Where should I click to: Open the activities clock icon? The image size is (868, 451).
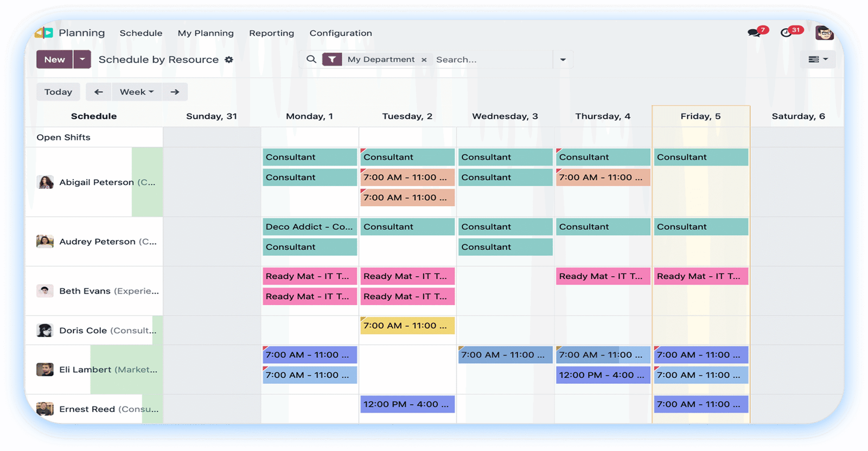coord(786,33)
